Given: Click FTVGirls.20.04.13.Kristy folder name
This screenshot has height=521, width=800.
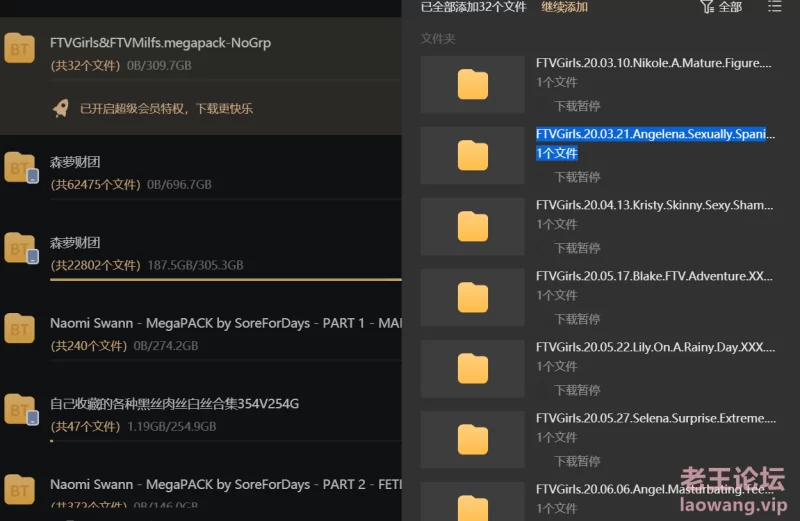Looking at the screenshot, I should 655,205.
